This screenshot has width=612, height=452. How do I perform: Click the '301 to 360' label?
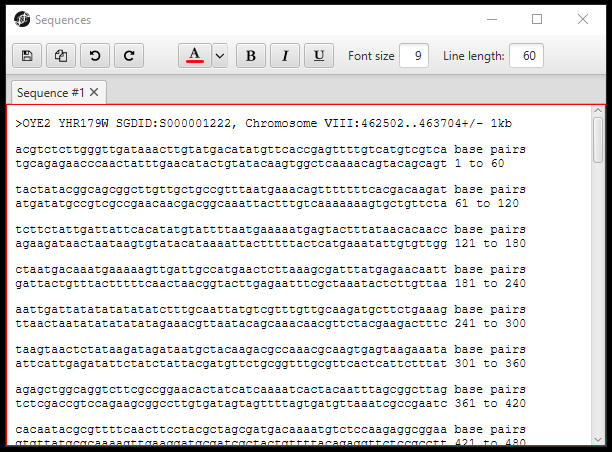[x=490, y=363]
